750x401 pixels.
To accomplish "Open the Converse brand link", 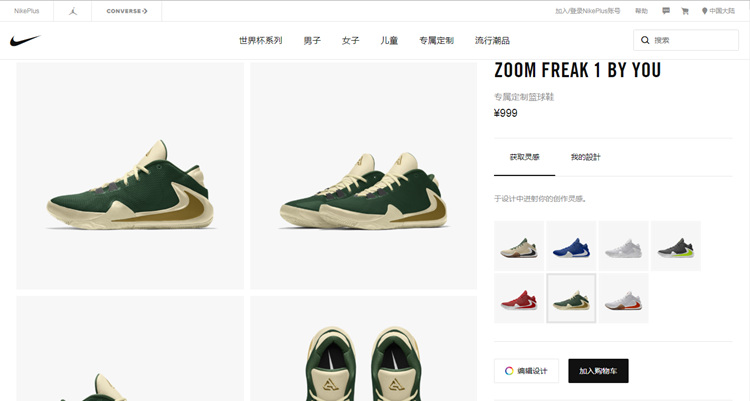I will tap(127, 11).
